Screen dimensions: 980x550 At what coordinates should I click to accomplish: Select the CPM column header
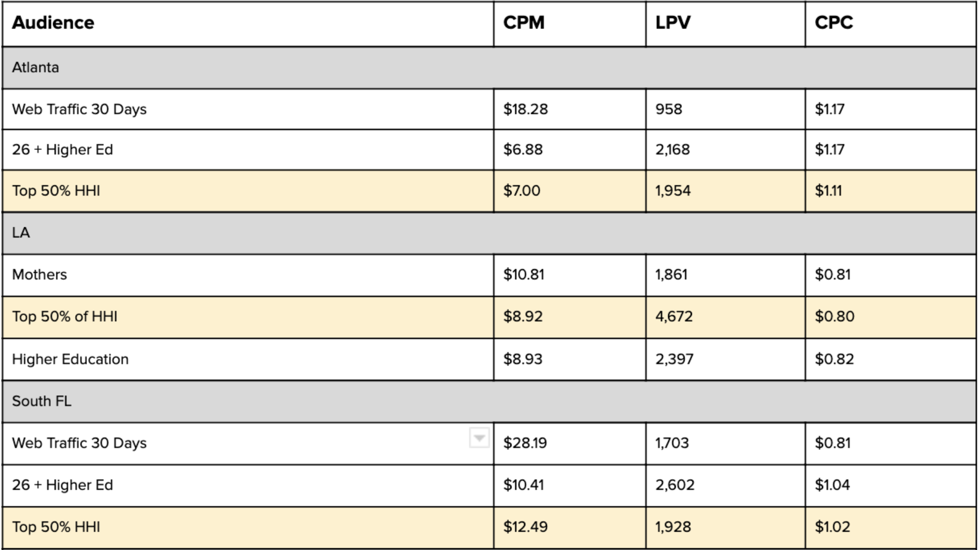point(524,23)
